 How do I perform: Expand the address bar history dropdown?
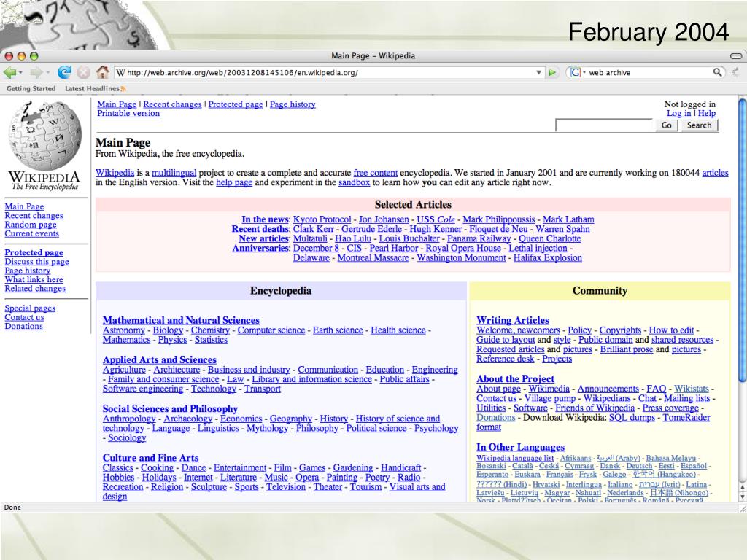click(538, 72)
